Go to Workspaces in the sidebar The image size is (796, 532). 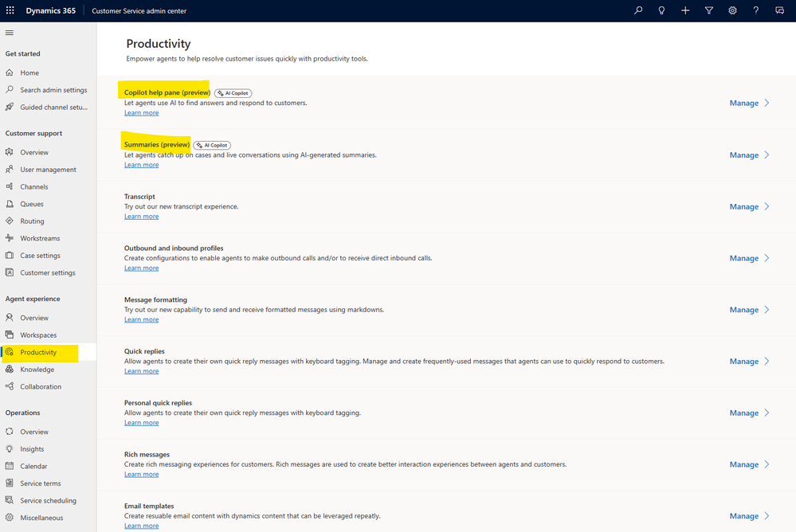(49, 335)
